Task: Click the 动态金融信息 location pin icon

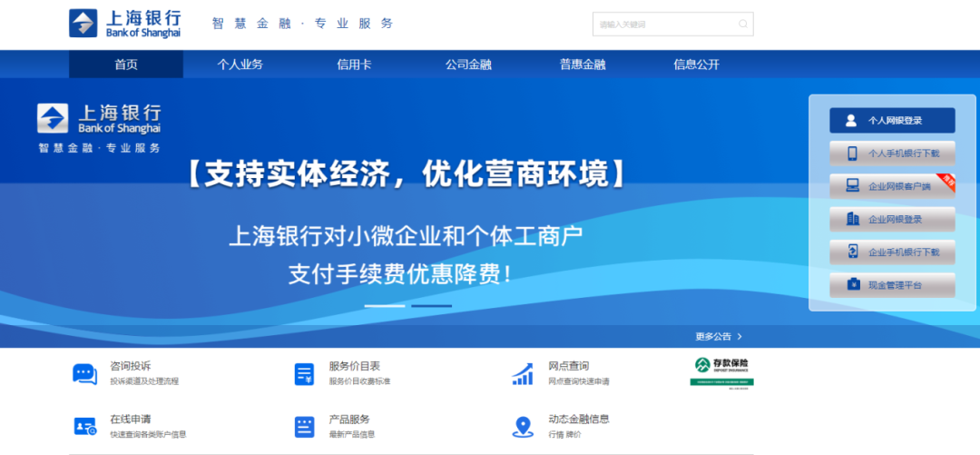Action: pyautogui.click(x=523, y=428)
